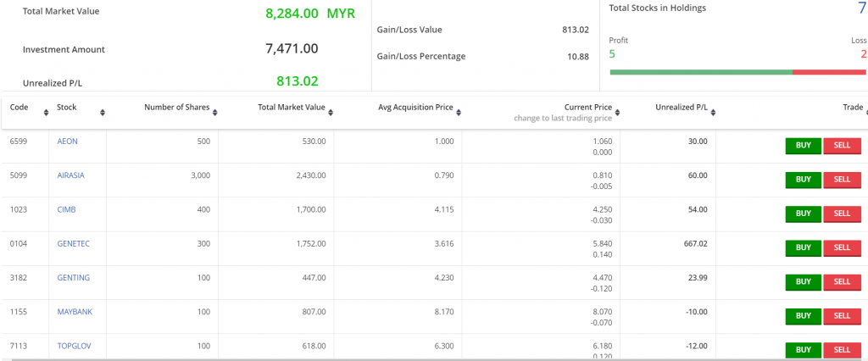Click SELL for GENTING
This screenshot has width=868, height=361.
(842, 282)
